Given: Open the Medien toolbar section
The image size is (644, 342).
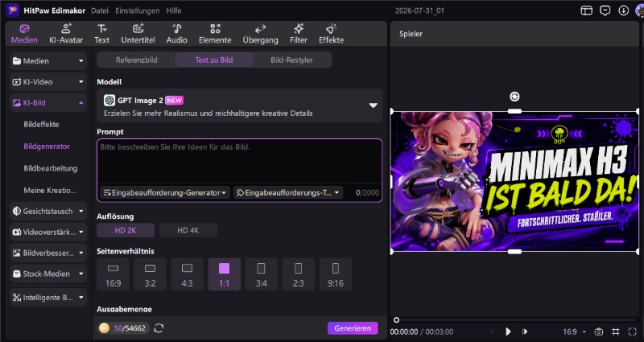Looking at the screenshot, I should 24,34.
